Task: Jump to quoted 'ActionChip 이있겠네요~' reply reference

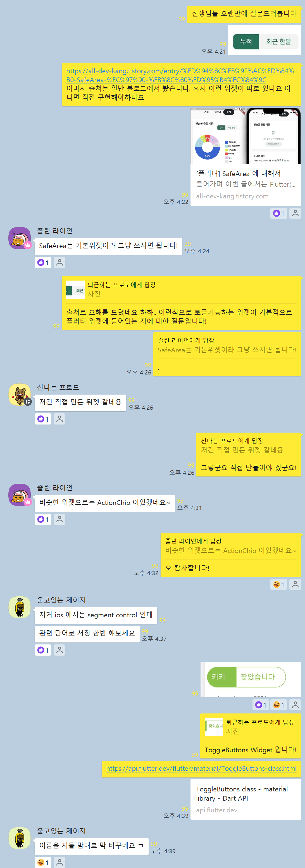Action: coord(231,546)
